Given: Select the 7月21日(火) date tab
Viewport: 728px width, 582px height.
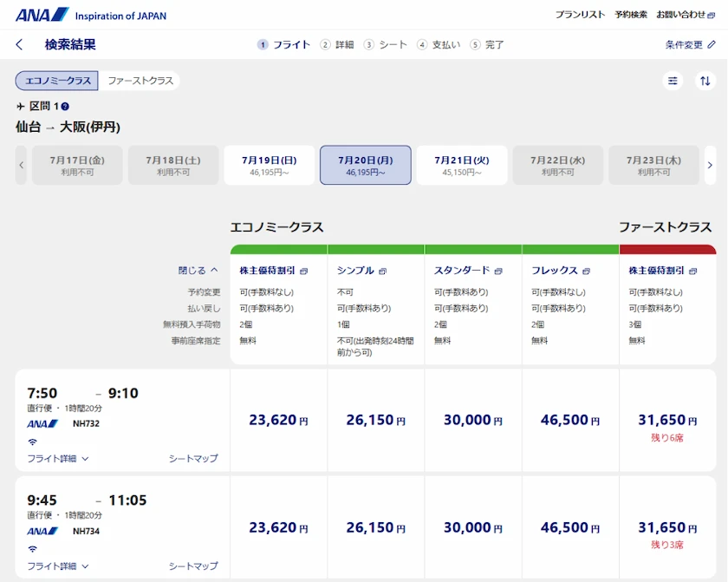Looking at the screenshot, I should point(462,166).
